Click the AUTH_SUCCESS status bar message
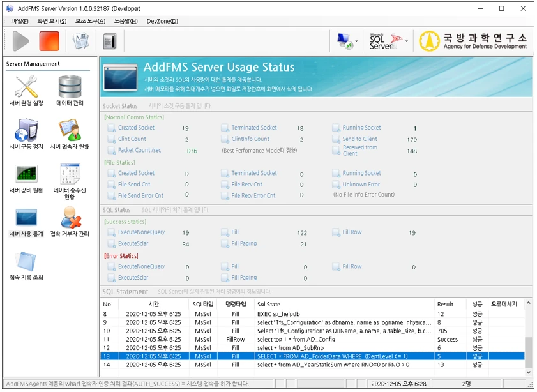Image resolution: width=537 pixels, height=392 pixels. [128, 384]
